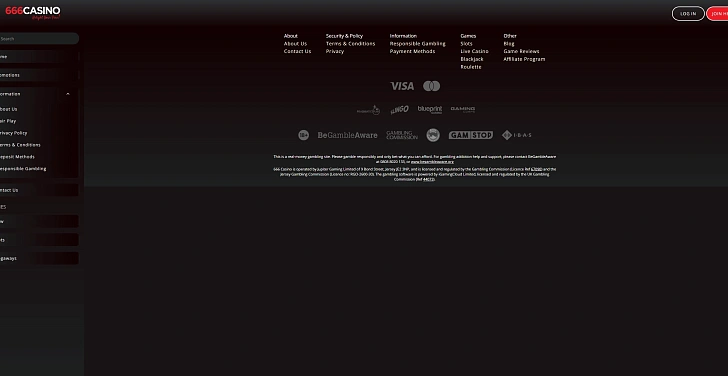The image size is (728, 376).
Task: Click the 18+ age restriction icon
Action: point(303,135)
